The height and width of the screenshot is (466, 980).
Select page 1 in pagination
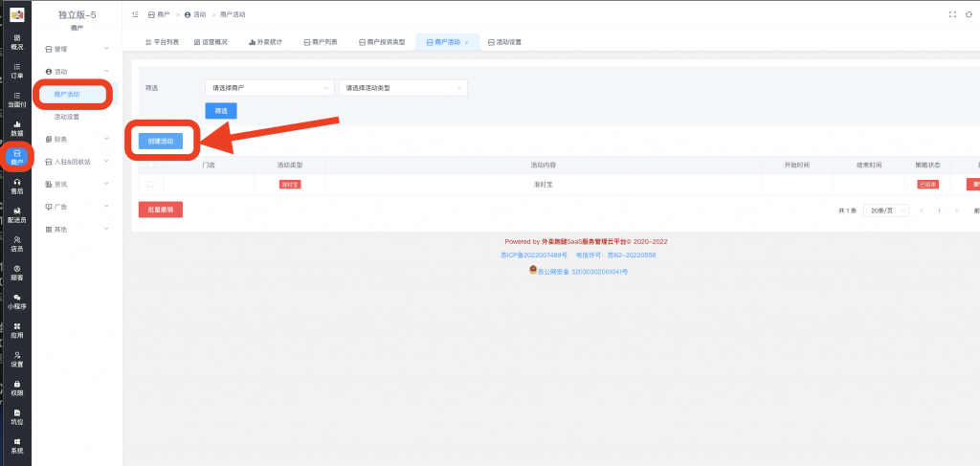[x=939, y=211]
